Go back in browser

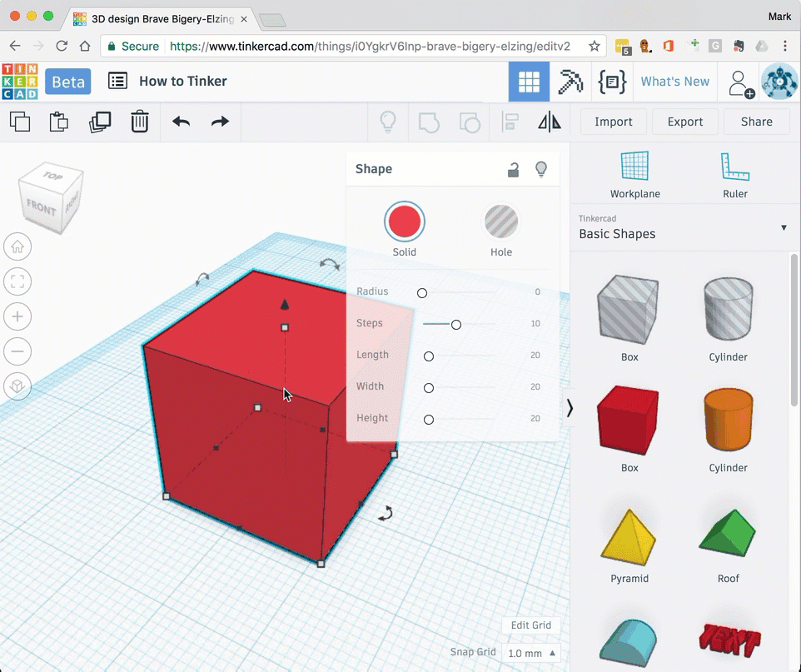click(x=15, y=46)
